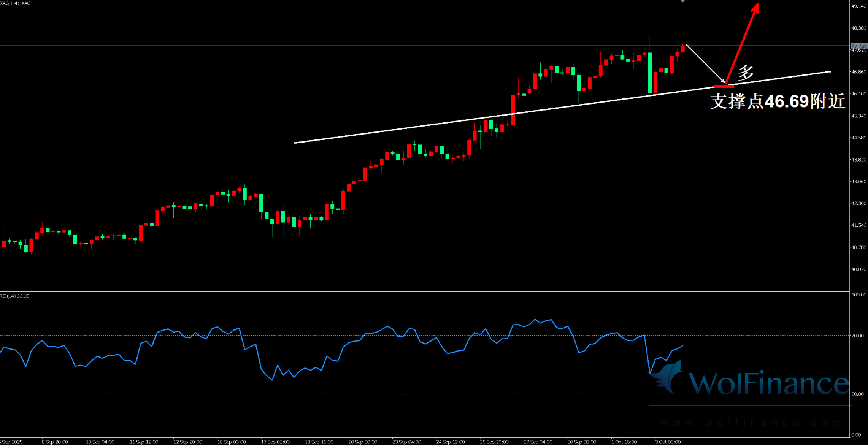Select the 3 Oct 00:00 time axis label
868x445 pixels.
click(x=668, y=442)
